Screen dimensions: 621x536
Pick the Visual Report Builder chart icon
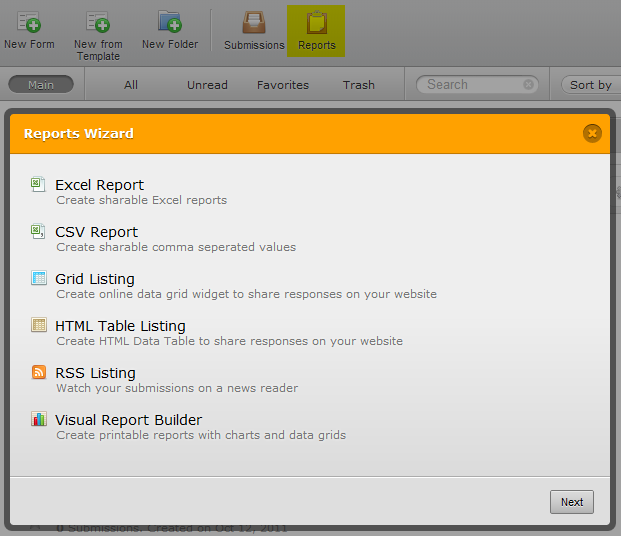(x=39, y=420)
